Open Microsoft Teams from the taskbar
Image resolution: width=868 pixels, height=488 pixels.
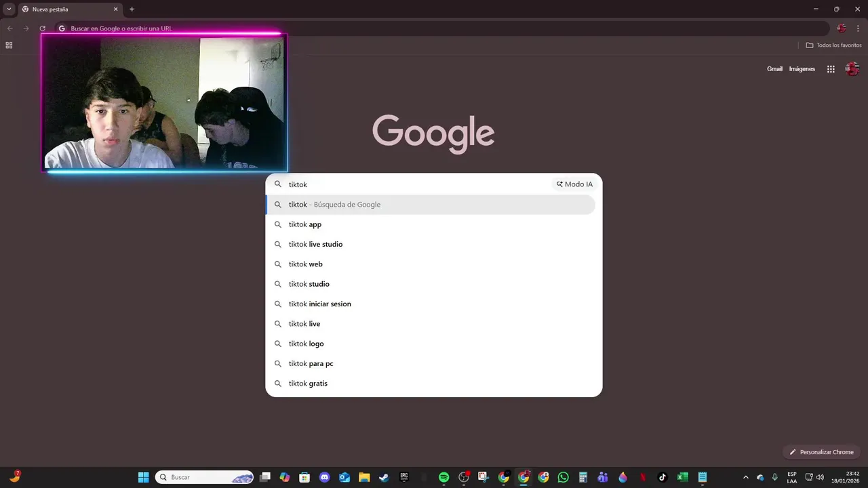coord(603,477)
